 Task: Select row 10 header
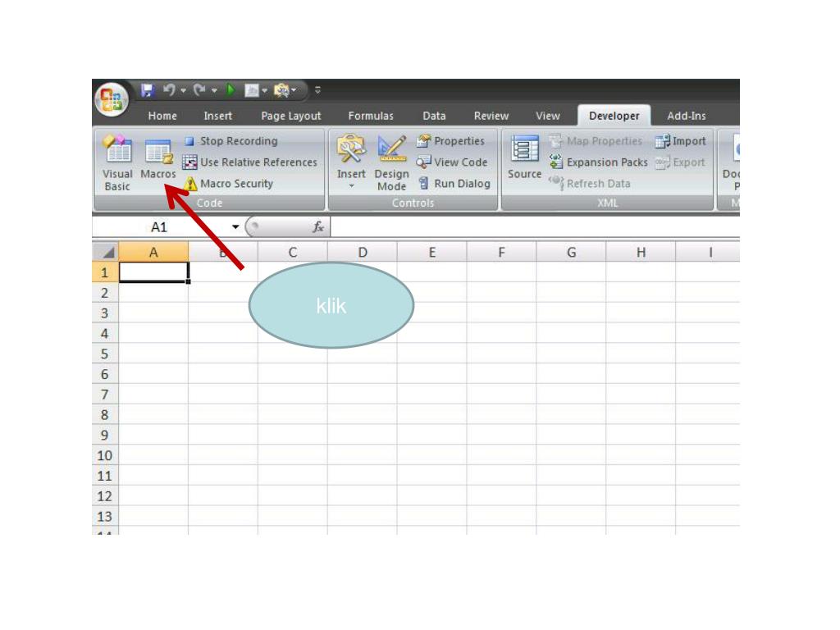click(x=105, y=455)
